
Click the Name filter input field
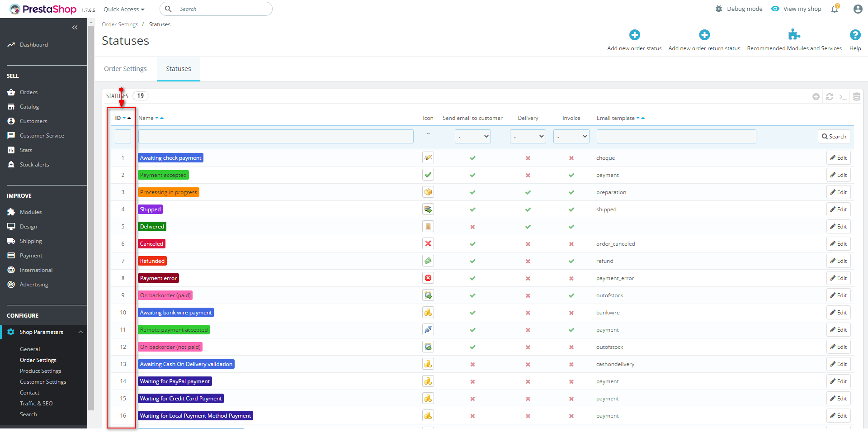point(276,136)
